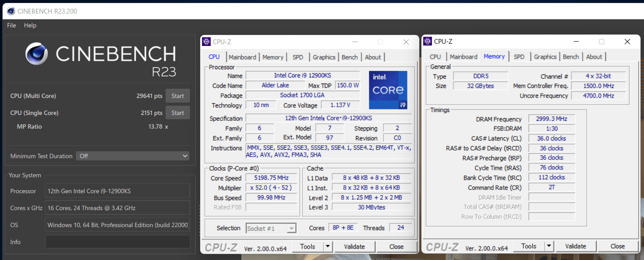Click the Core Voltage value 1.137 V
The height and width of the screenshot is (260, 644).
click(x=341, y=105)
